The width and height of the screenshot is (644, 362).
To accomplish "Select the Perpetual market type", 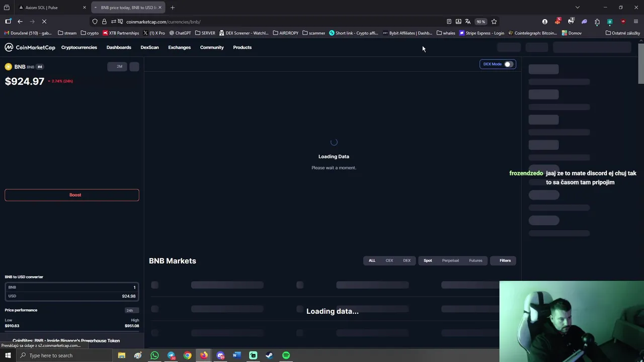I will tap(450, 260).
